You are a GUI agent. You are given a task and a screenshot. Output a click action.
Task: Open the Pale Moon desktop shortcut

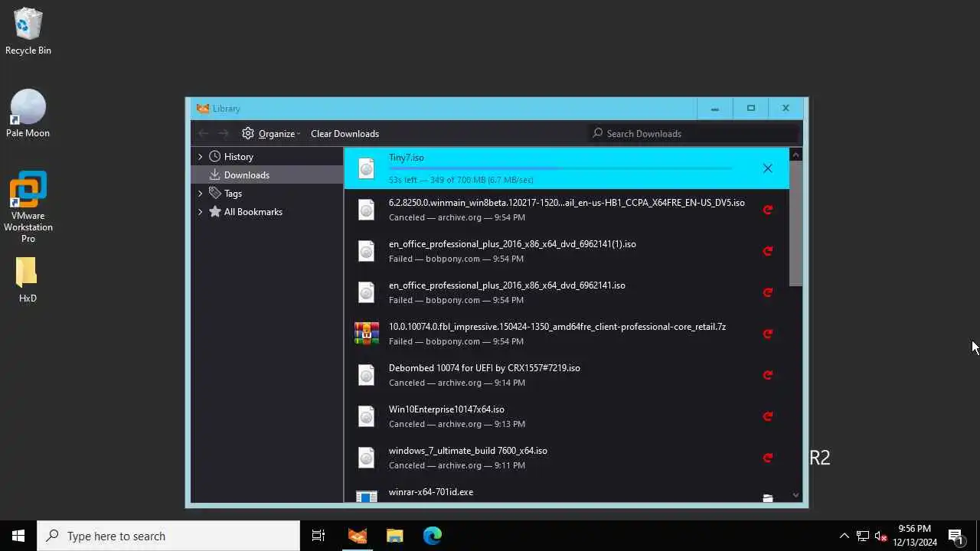(28, 113)
